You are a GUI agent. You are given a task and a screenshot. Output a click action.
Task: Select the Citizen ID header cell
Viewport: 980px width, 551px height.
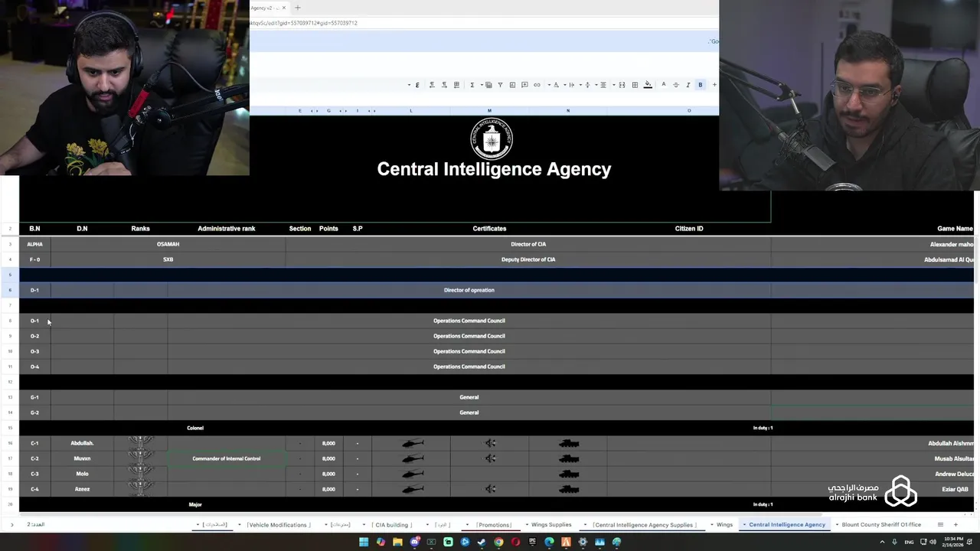(x=689, y=229)
